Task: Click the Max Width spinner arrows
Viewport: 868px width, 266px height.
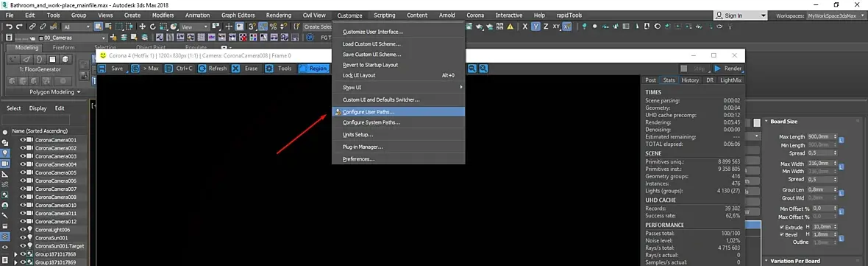Action: (835, 164)
